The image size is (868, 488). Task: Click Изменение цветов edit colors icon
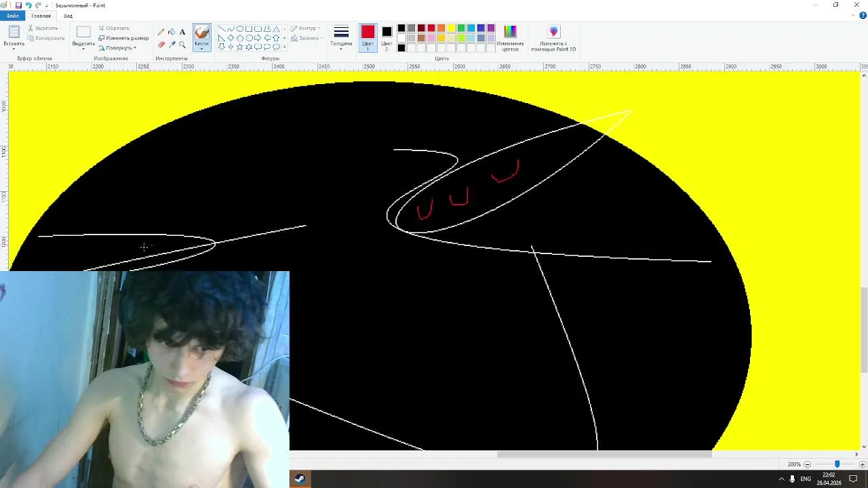[x=510, y=31]
